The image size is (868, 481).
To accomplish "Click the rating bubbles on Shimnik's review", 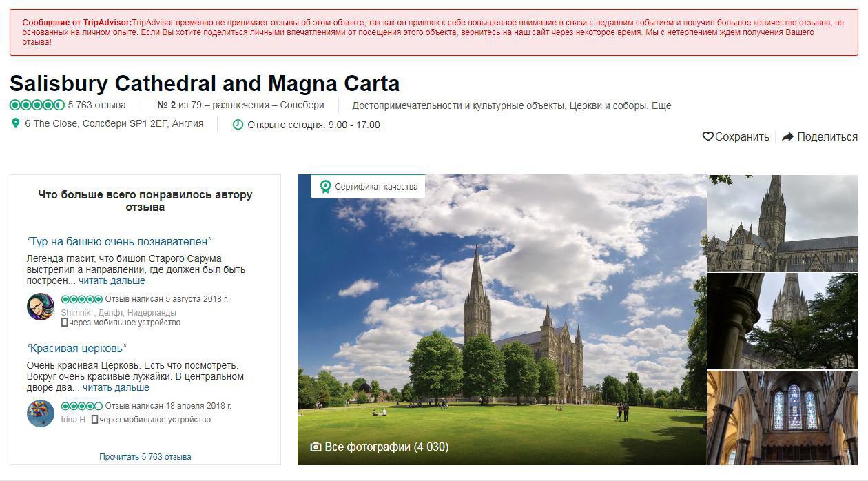I will point(82,300).
